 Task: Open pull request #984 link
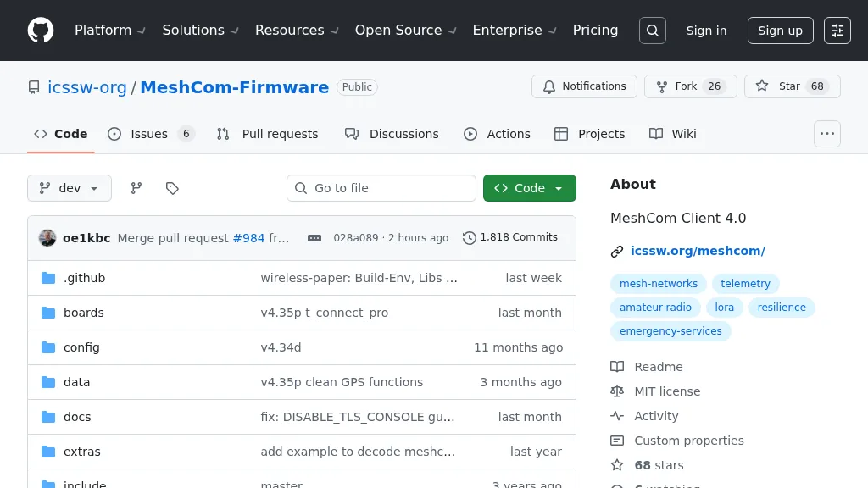point(248,238)
